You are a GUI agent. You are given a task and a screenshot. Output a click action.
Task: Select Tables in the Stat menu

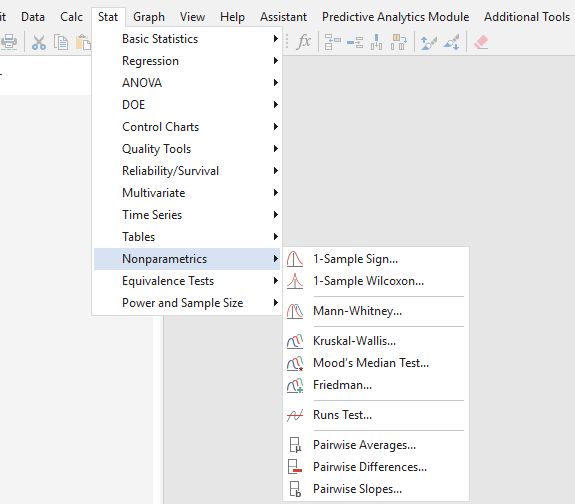tap(187, 237)
